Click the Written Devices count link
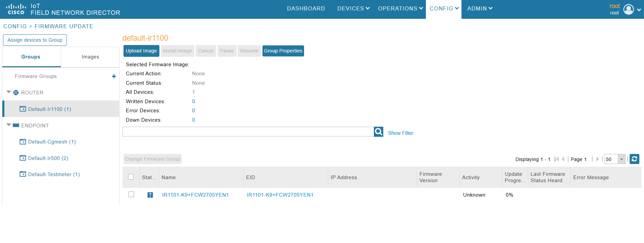This screenshot has width=644, height=243. [x=194, y=102]
